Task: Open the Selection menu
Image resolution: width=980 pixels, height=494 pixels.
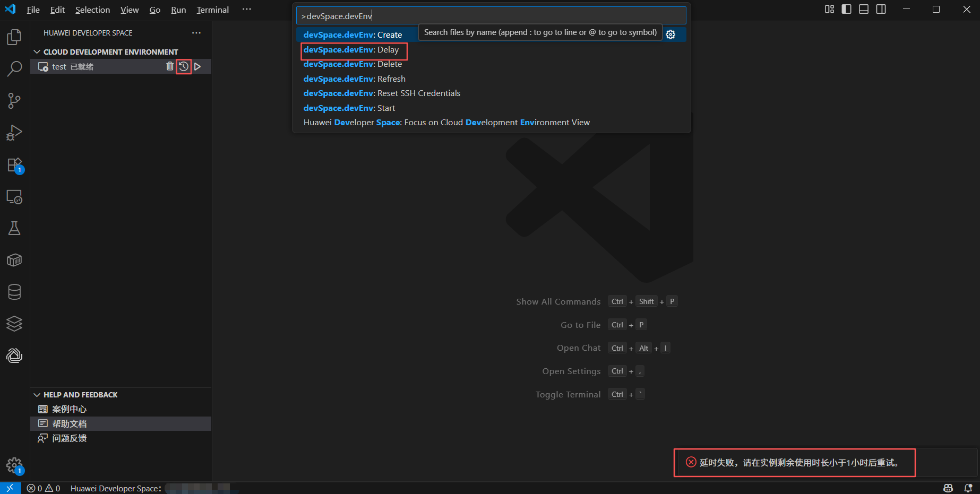Action: 92,10
